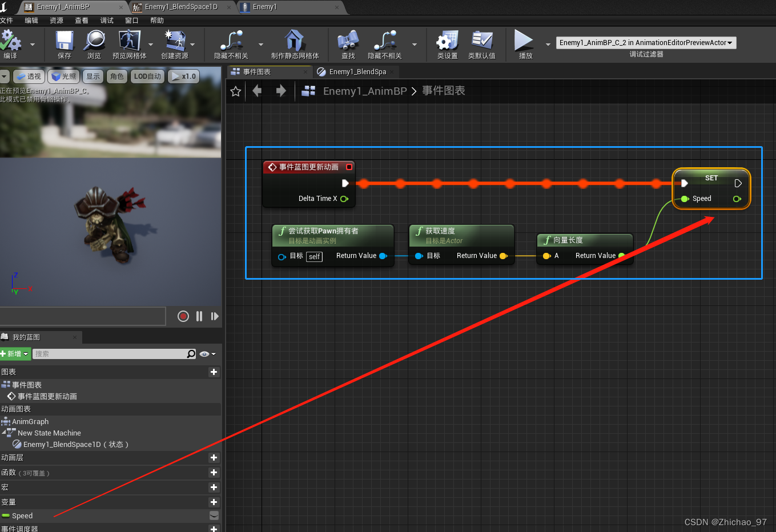Click Enemy1_AnimBP in the breadcrumb bar
Screen dimensions: 776x532
(365, 90)
